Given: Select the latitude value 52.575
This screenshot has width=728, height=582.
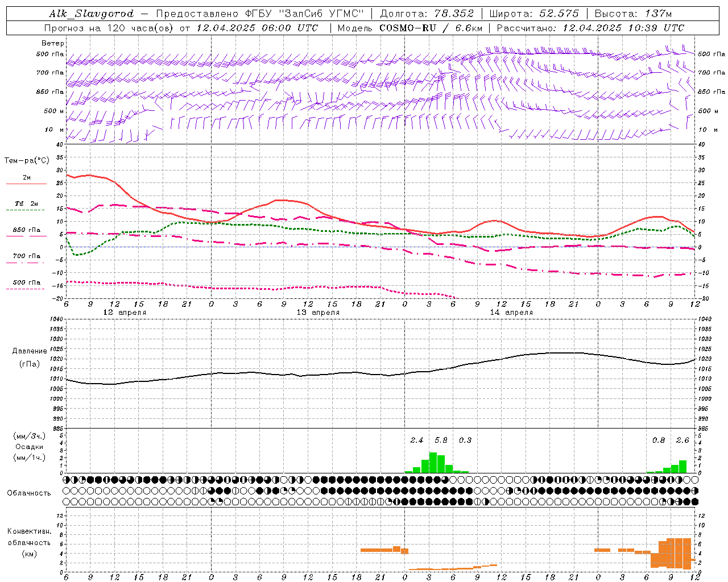Looking at the screenshot, I should pos(559,14).
